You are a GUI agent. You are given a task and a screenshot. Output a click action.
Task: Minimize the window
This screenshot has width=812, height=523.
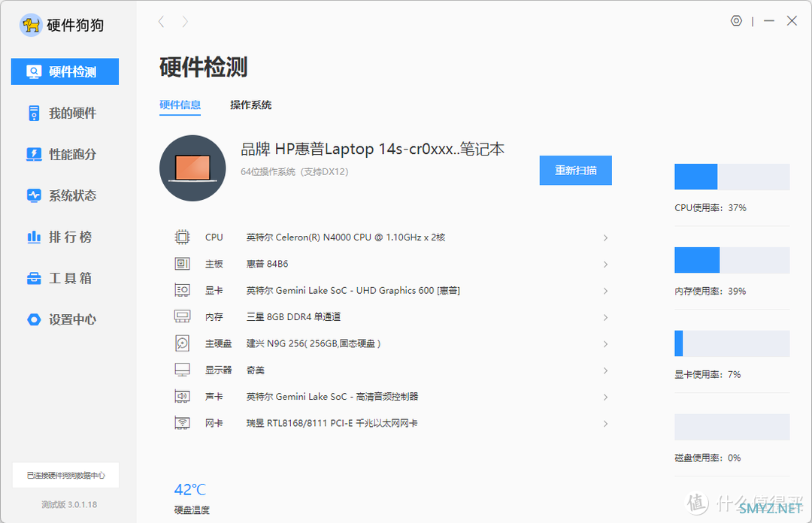[x=769, y=21]
